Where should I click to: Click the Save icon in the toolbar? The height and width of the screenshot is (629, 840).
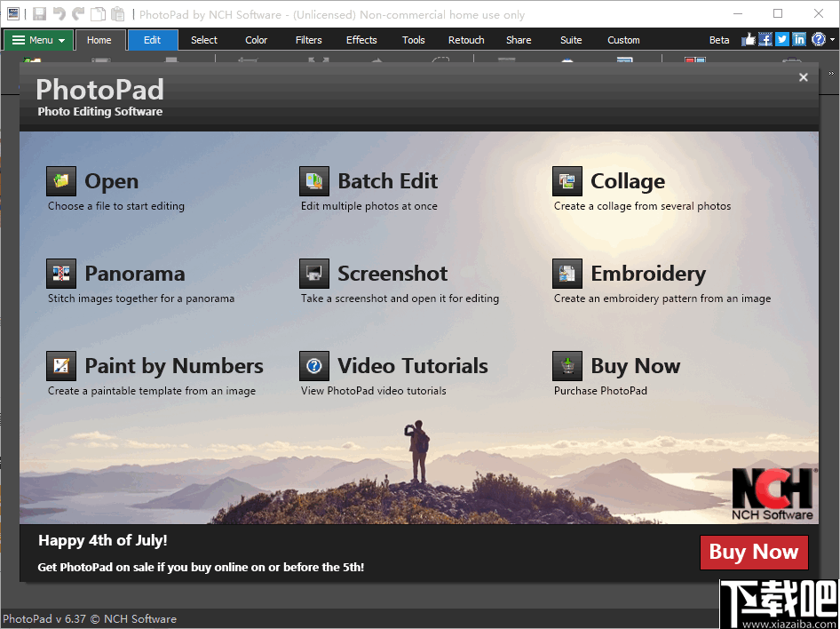pyautogui.click(x=38, y=13)
